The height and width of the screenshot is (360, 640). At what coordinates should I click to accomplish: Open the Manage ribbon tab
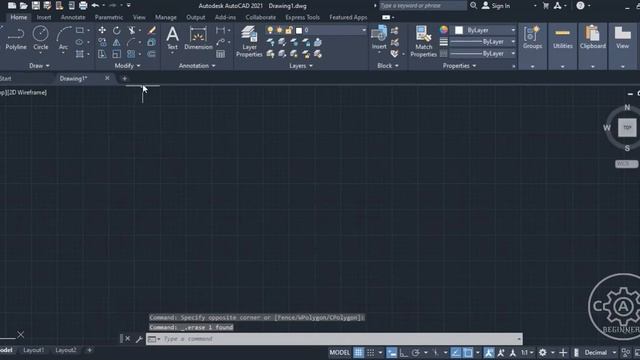coord(166,18)
